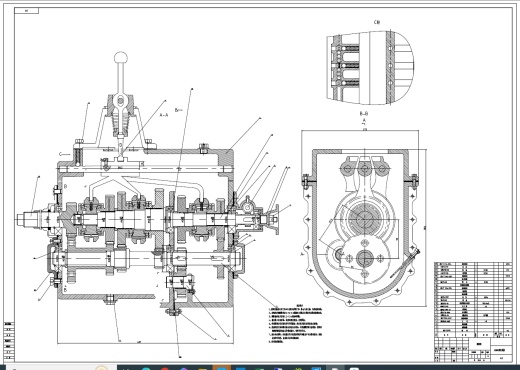Image resolution: width=520 pixels, height=370 pixels.
Task: Click the C-direction view label above the detail view
Action: click(377, 22)
